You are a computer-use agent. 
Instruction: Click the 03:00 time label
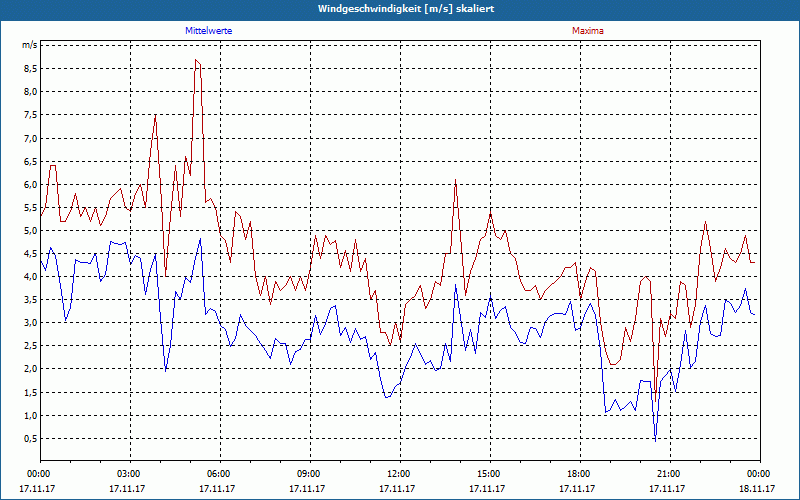[x=130, y=474]
